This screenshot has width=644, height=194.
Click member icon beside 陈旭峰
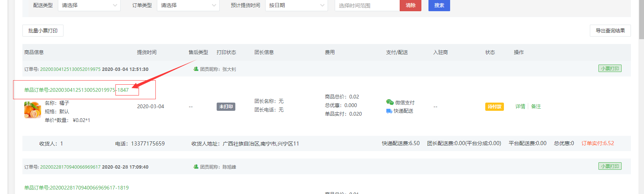pyautogui.click(x=196, y=167)
